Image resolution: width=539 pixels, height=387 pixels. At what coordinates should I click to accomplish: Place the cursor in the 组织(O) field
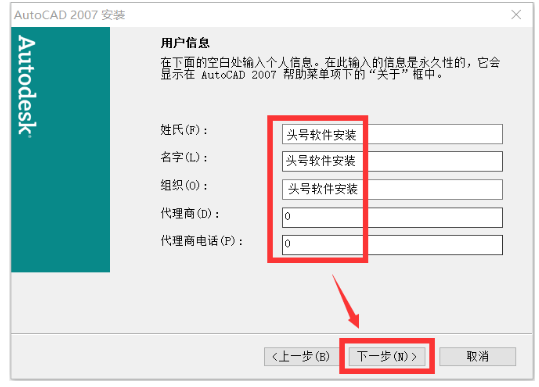click(392, 189)
